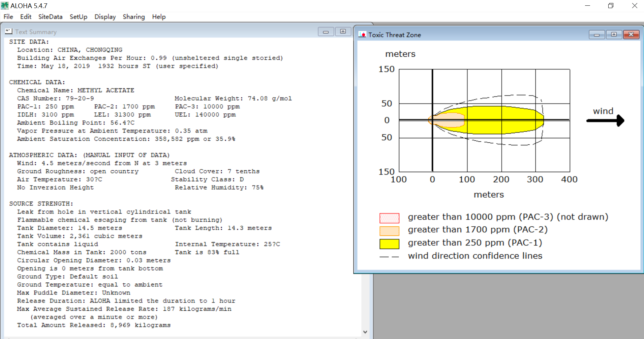Click the 'Wind: 4.5 meters/second' line
Image resolution: width=644 pixels, height=339 pixels.
click(102, 163)
